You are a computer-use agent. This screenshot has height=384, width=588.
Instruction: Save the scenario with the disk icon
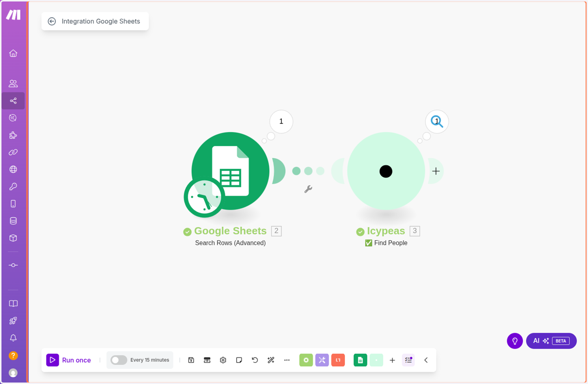tap(191, 360)
